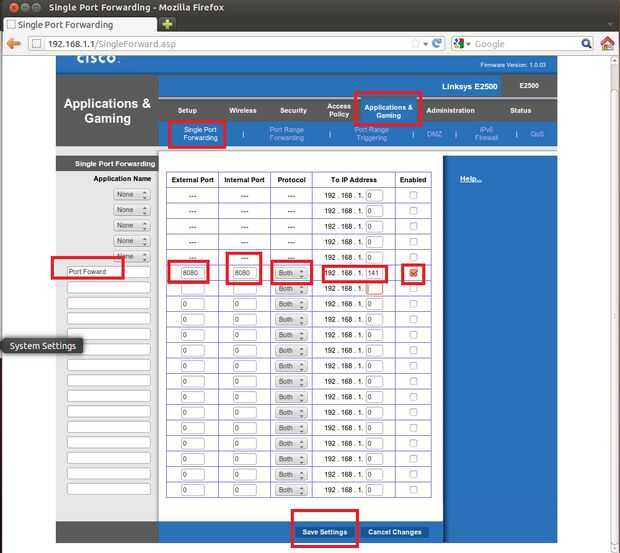Tick the Enabled checkbox in the second None row
This screenshot has width=620, height=553.
(x=413, y=210)
